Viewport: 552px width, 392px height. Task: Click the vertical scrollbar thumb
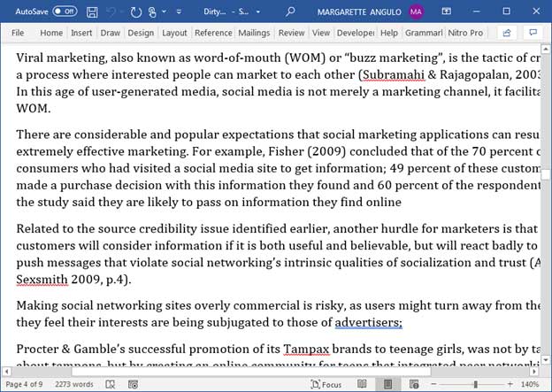(546, 174)
